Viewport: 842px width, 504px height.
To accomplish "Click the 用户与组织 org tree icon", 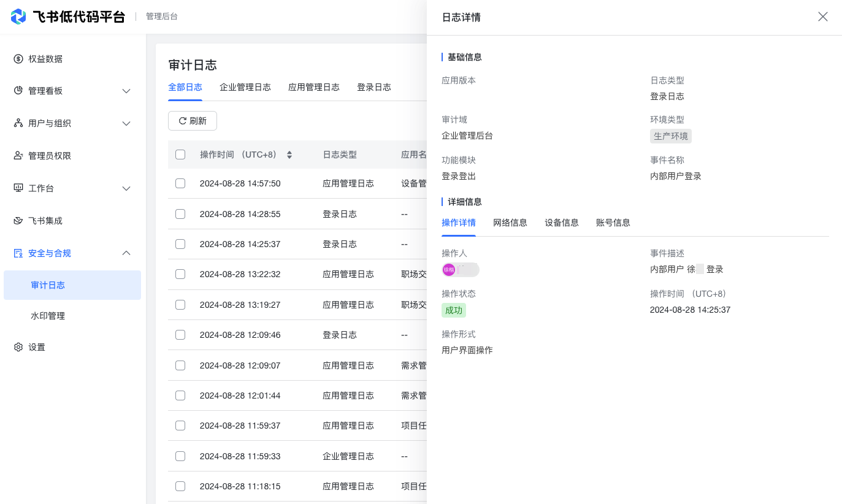I will [x=18, y=123].
